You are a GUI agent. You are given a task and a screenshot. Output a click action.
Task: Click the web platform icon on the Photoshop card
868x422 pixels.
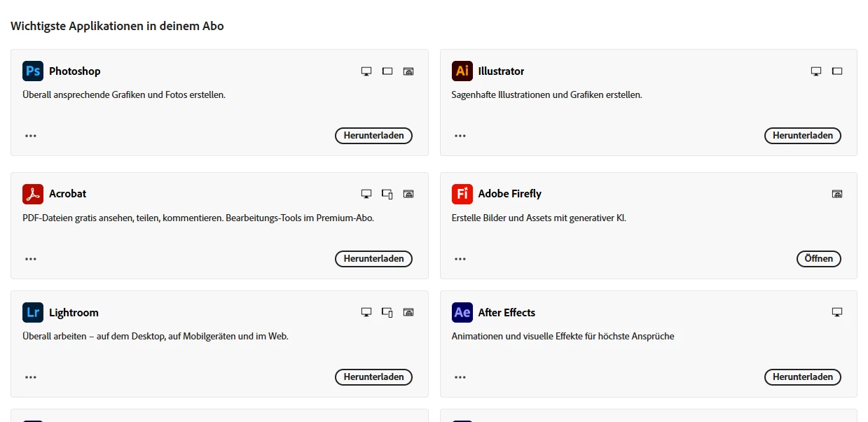coord(408,71)
